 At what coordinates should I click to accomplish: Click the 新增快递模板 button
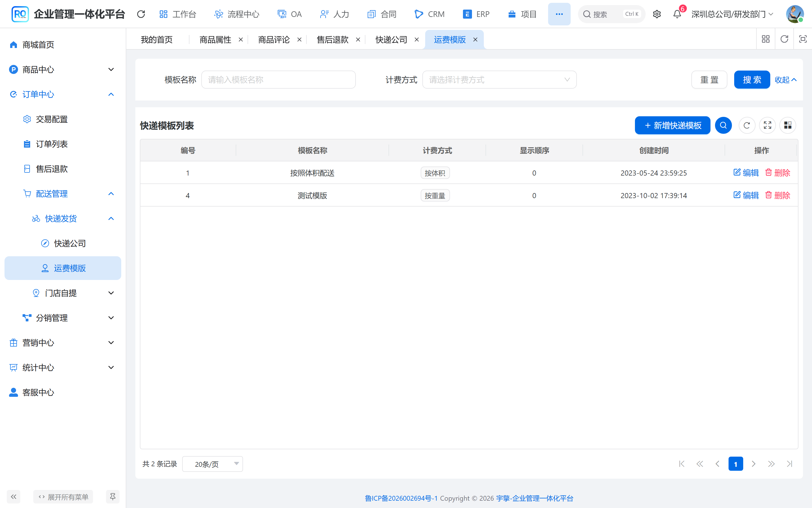672,125
